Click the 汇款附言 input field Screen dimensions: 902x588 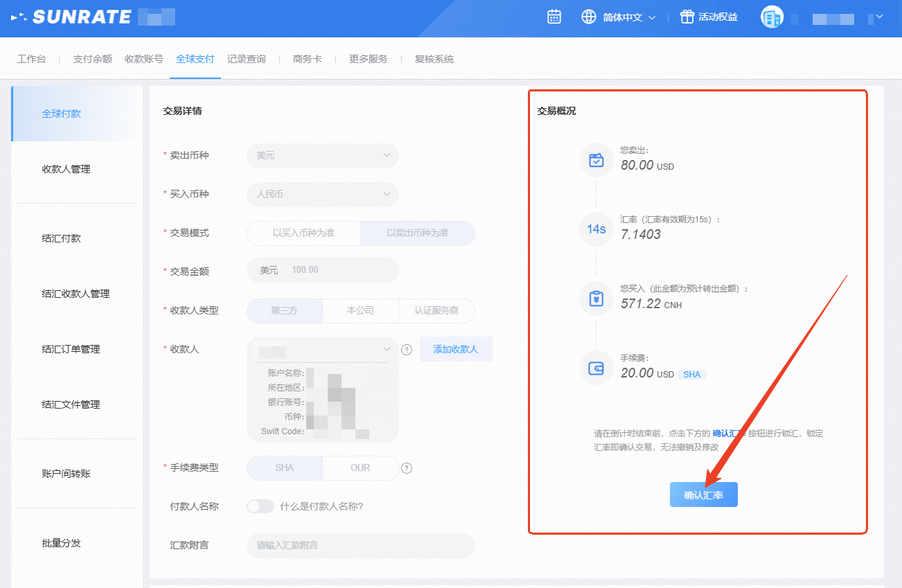[x=360, y=546]
